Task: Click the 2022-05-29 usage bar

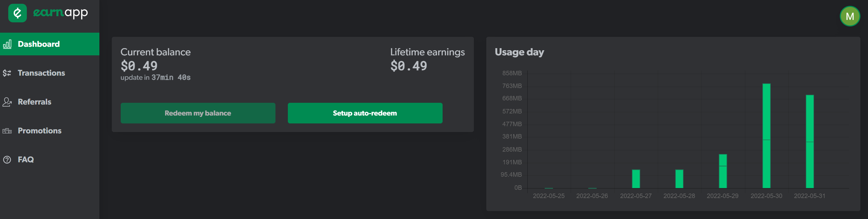Action: pos(723,171)
